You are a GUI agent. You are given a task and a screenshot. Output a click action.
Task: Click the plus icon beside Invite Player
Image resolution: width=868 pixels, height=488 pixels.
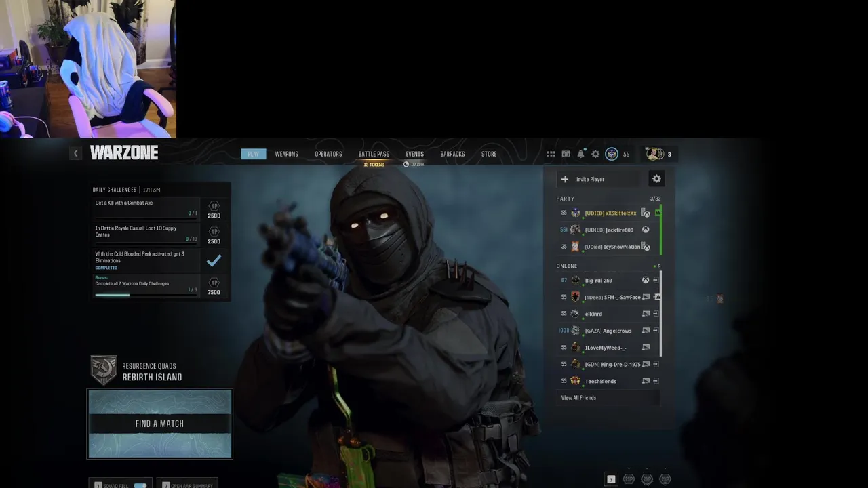tap(565, 179)
